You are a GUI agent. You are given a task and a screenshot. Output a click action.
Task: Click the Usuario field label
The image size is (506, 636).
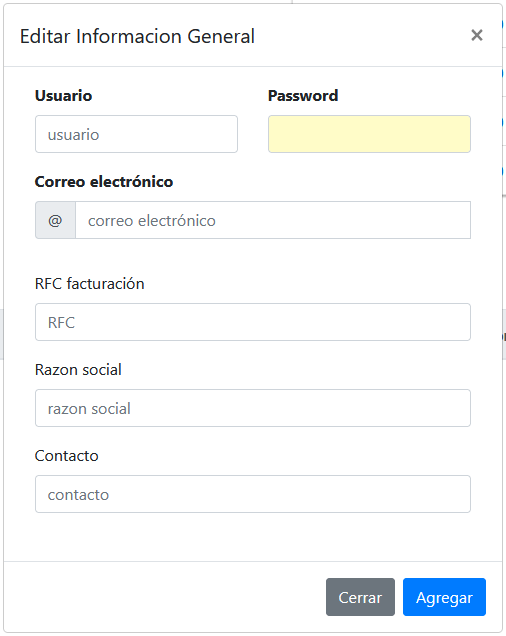point(64,96)
